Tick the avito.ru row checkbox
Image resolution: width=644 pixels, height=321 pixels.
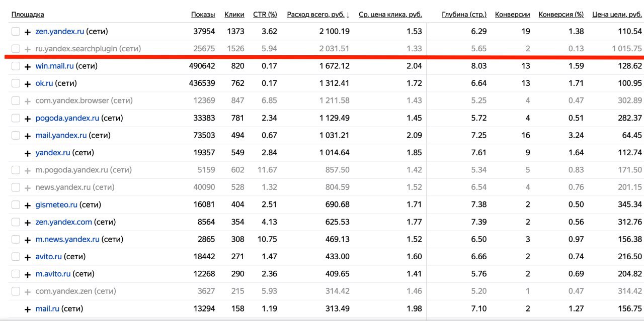click(16, 257)
